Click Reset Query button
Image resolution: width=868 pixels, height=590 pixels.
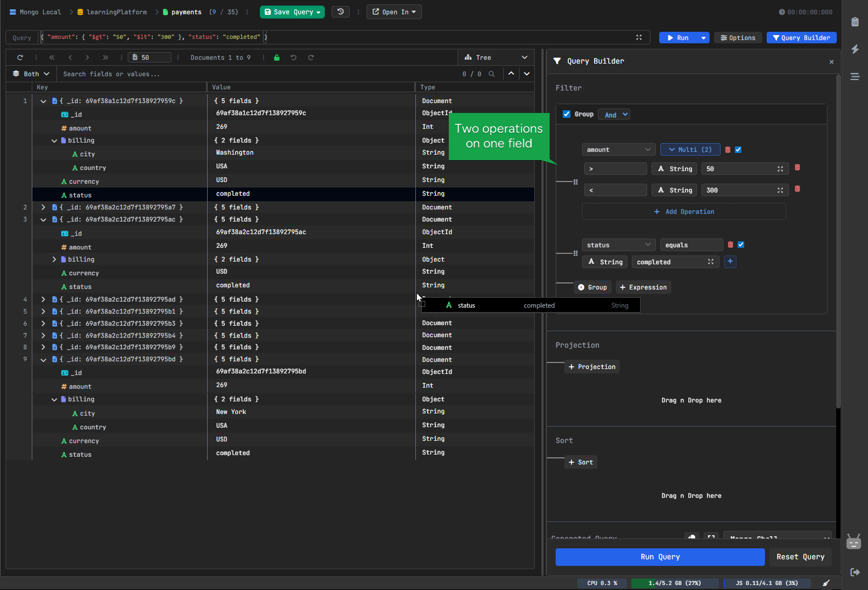pos(800,557)
